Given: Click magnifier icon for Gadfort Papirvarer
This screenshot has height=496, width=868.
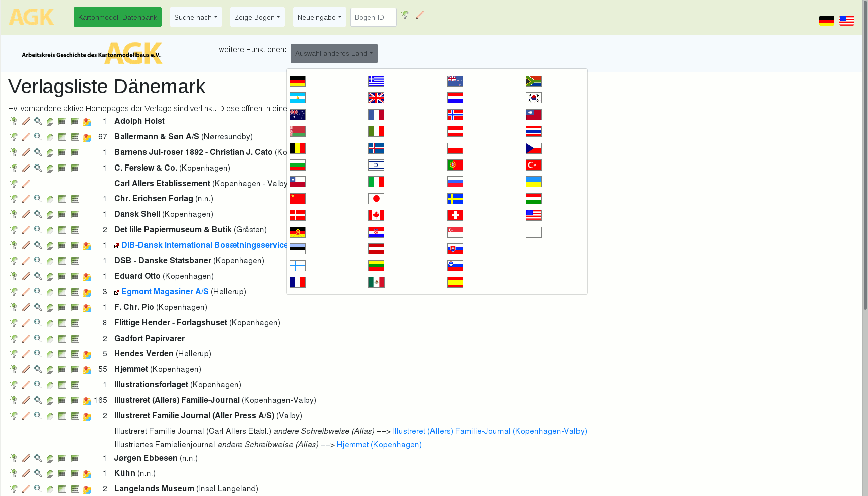Looking at the screenshot, I should pyautogui.click(x=38, y=339).
